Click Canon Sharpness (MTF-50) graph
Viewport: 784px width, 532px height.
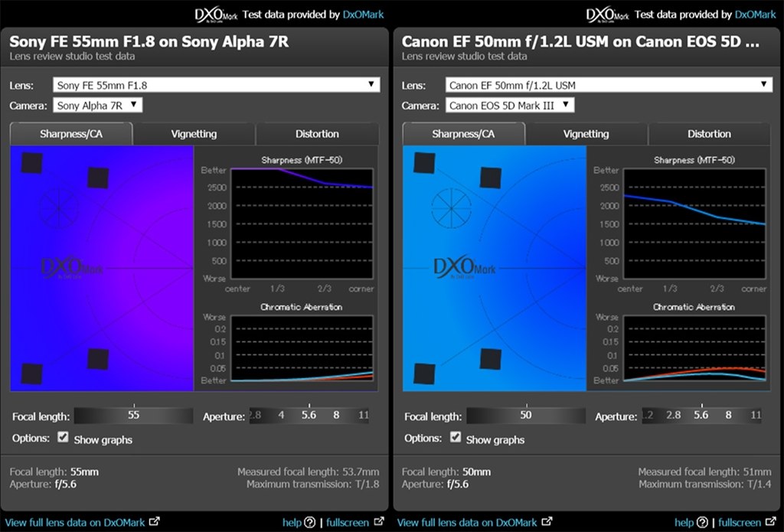[x=694, y=224]
